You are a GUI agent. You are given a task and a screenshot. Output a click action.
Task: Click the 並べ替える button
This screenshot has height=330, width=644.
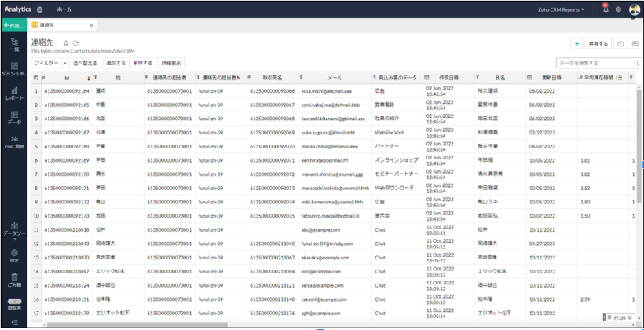[x=86, y=62]
